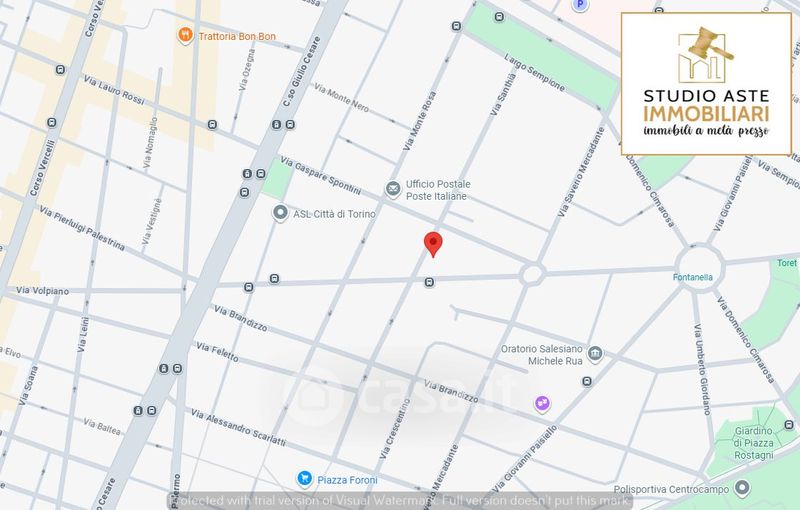800x510 pixels.
Task: Select the Giardino di Piazza Rostagni label
Action: point(754,443)
